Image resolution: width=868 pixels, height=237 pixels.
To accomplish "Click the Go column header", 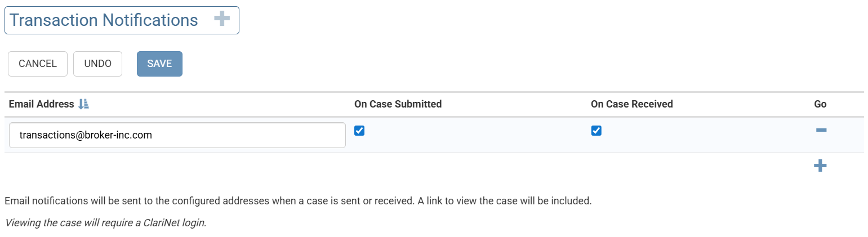I will tap(820, 104).
